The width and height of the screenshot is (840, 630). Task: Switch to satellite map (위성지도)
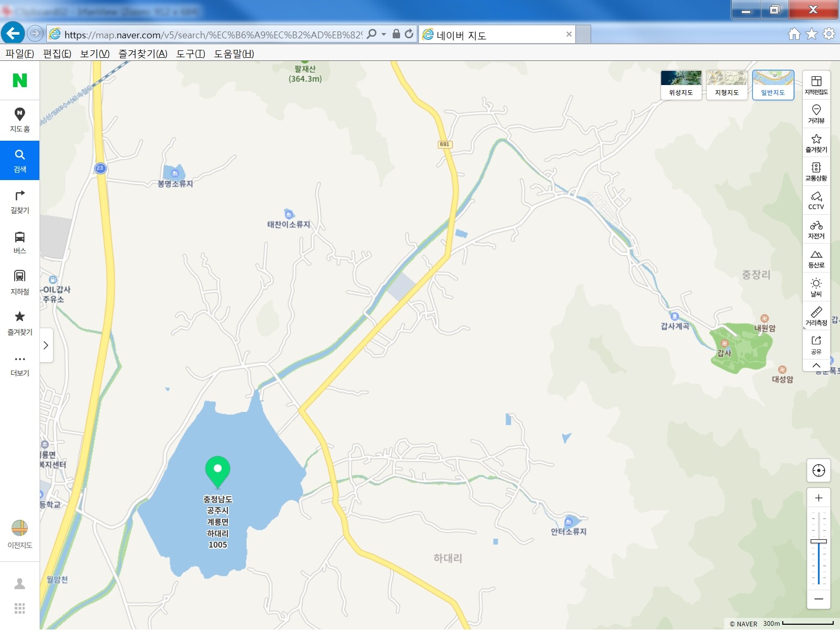[681, 85]
